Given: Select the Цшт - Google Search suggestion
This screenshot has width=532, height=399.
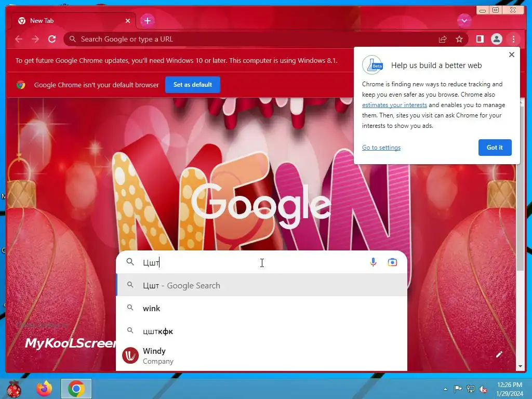Looking at the screenshot, I should pyautogui.click(x=261, y=285).
